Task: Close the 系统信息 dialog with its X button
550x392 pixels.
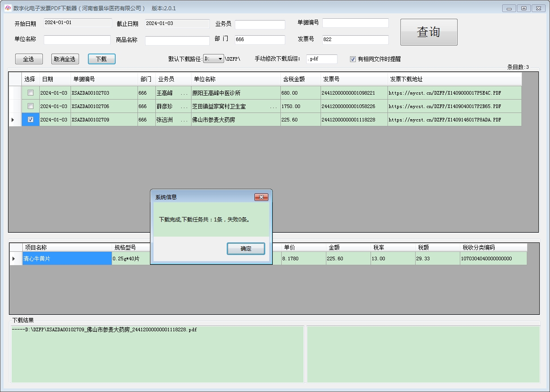Action: (261, 197)
